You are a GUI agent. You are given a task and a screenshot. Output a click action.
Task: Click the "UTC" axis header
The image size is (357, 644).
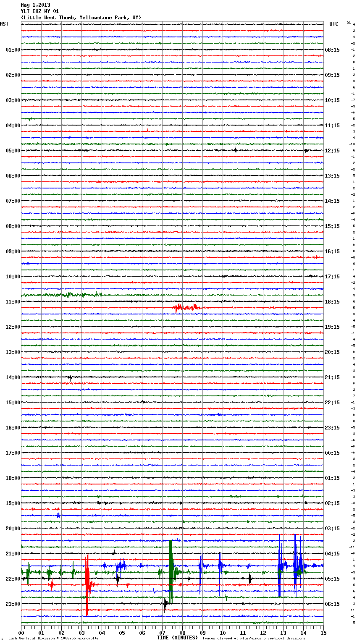coord(333,24)
